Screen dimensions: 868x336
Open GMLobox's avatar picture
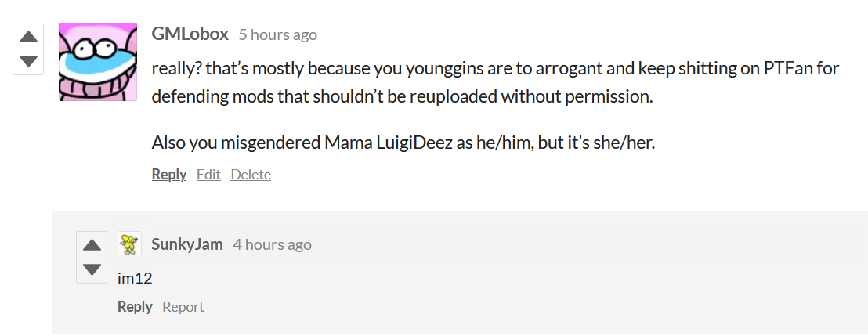pos(98,62)
